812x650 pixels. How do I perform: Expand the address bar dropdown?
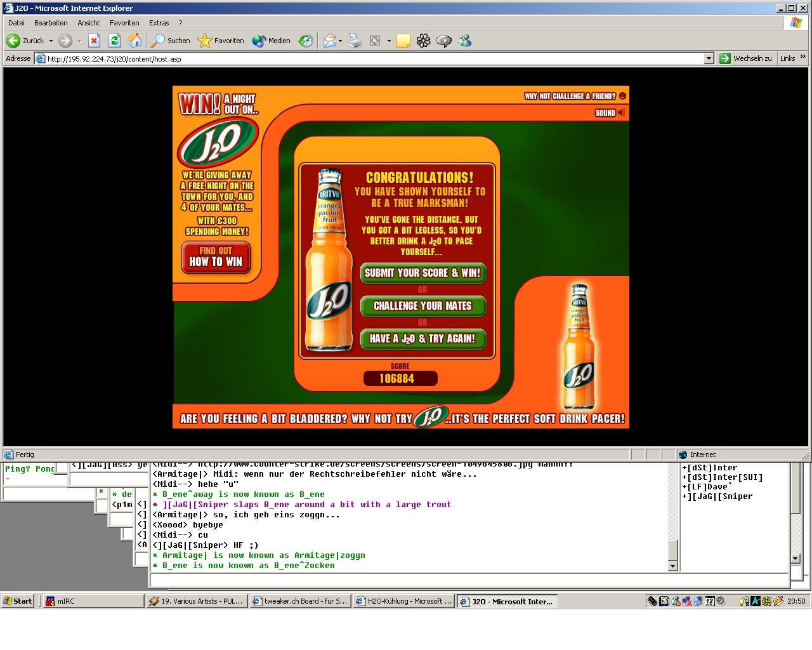pos(709,58)
